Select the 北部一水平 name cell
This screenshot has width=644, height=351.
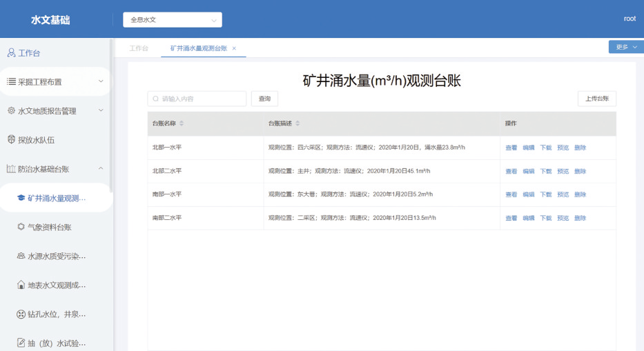pyautogui.click(x=167, y=148)
